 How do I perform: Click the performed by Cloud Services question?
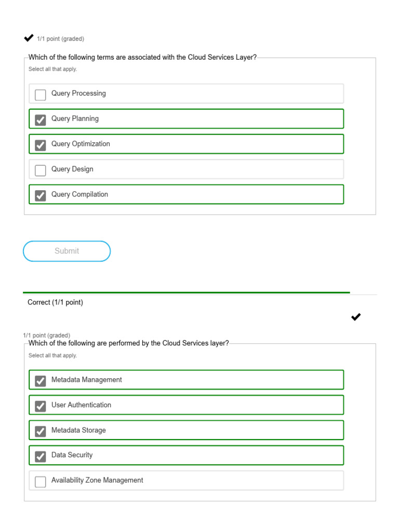pos(128,343)
